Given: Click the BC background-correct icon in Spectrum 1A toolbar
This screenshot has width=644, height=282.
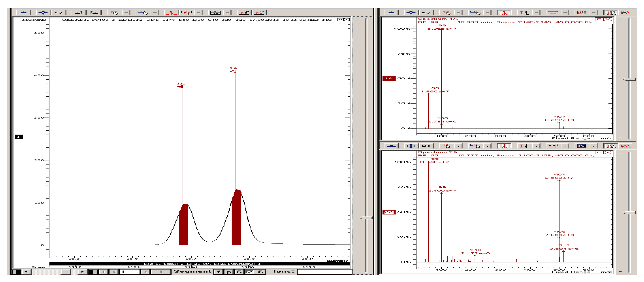Looking at the screenshot, I should click(x=610, y=12).
